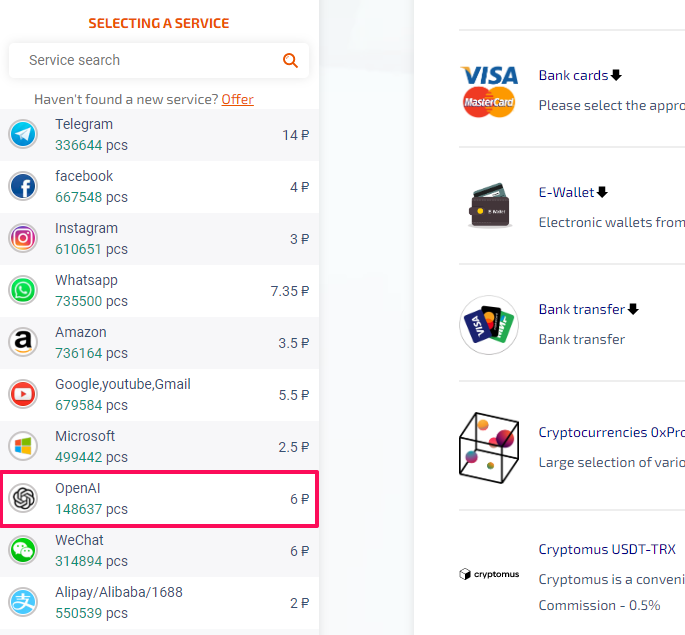The width and height of the screenshot is (685, 635).
Task: Expand the E-Wallet arrow
Action: (x=602, y=192)
